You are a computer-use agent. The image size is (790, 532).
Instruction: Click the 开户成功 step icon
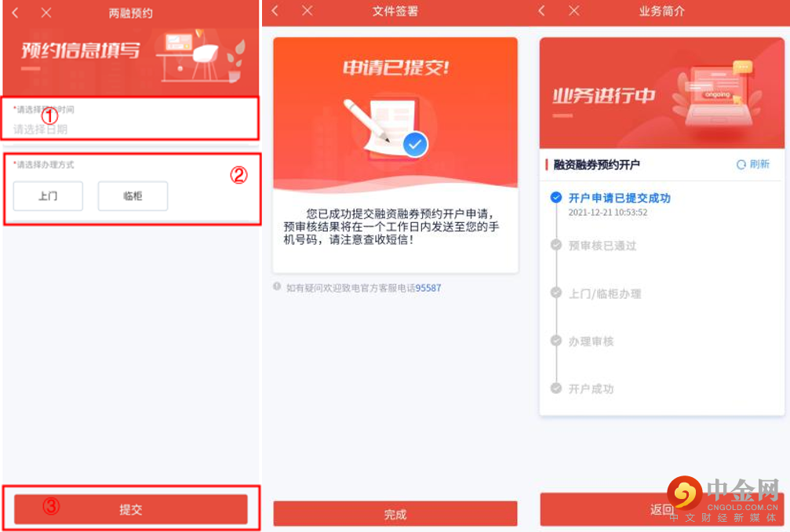(555, 388)
